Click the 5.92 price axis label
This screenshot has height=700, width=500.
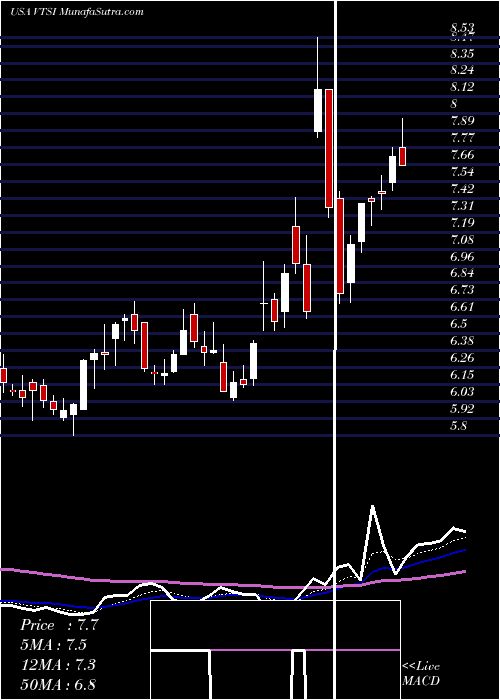462,409
